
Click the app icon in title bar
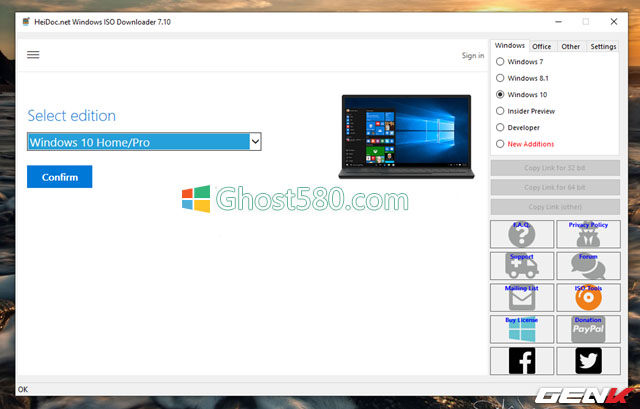point(26,22)
